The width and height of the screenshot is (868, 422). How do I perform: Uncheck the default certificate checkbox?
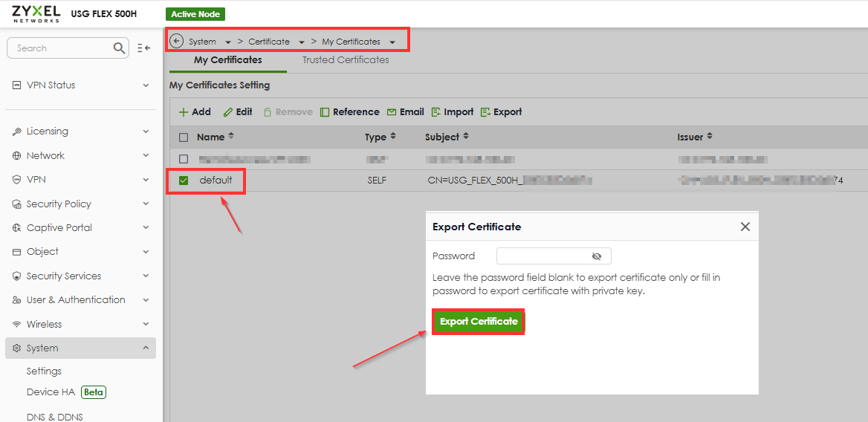pyautogui.click(x=184, y=181)
